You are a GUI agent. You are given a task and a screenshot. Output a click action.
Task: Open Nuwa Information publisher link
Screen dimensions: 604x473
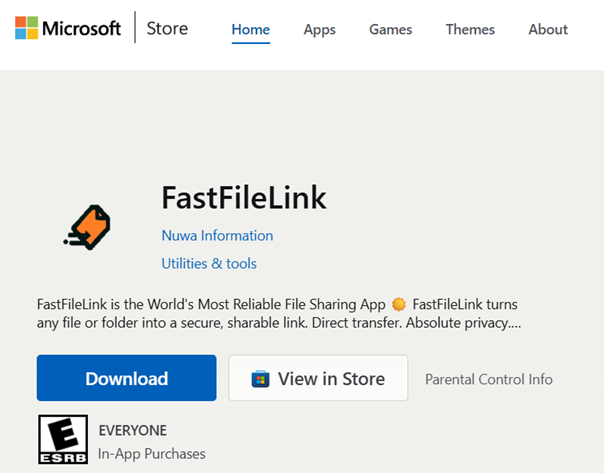pyautogui.click(x=217, y=235)
